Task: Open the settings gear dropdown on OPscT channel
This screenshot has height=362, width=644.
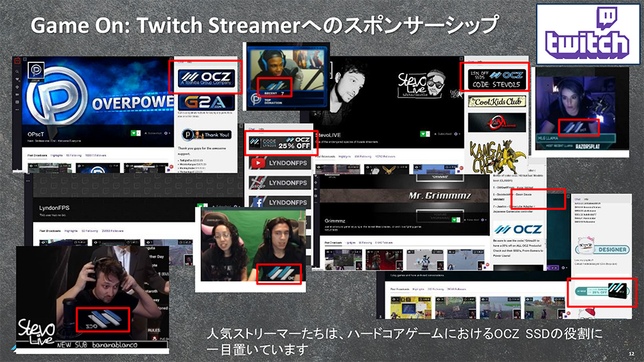Action: click(x=167, y=133)
